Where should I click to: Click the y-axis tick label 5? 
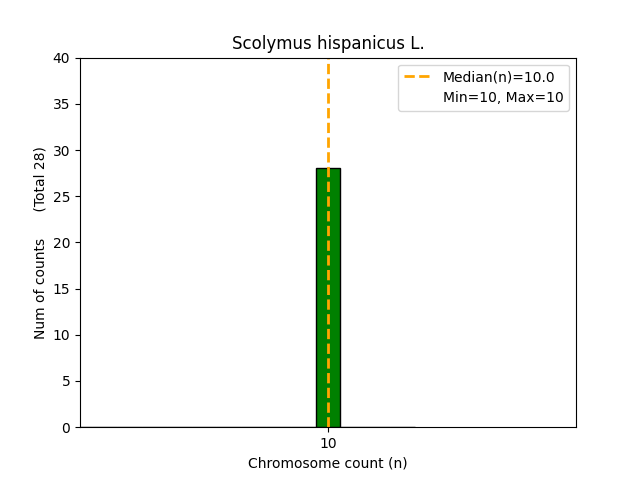[66, 381]
